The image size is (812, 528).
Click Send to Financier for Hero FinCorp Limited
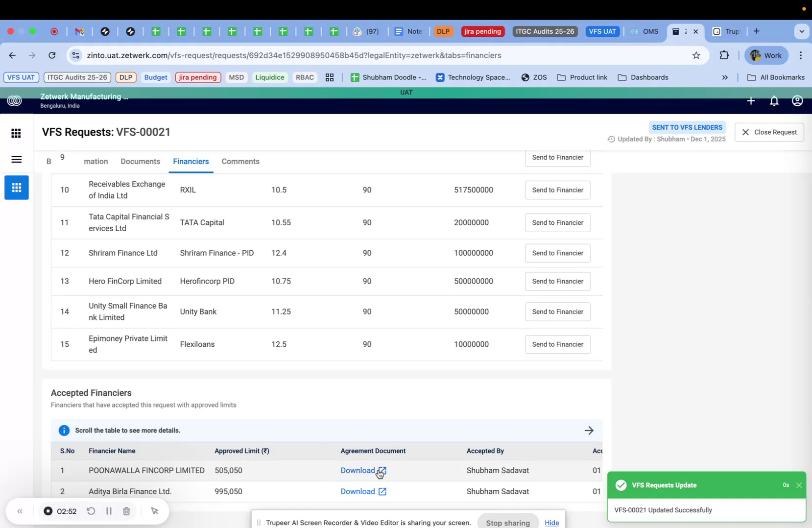point(557,281)
